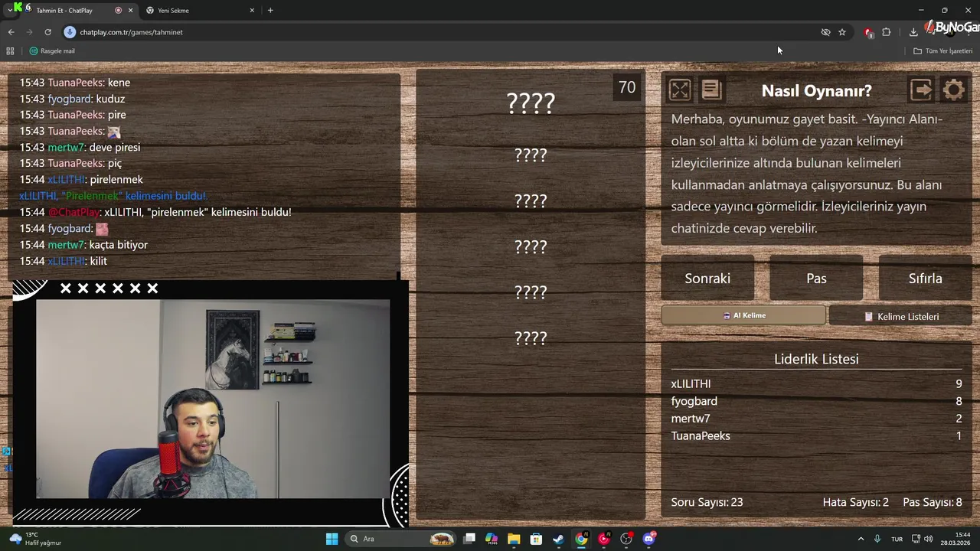
Task: Open Microsoft Store from taskbar
Action: click(x=536, y=539)
